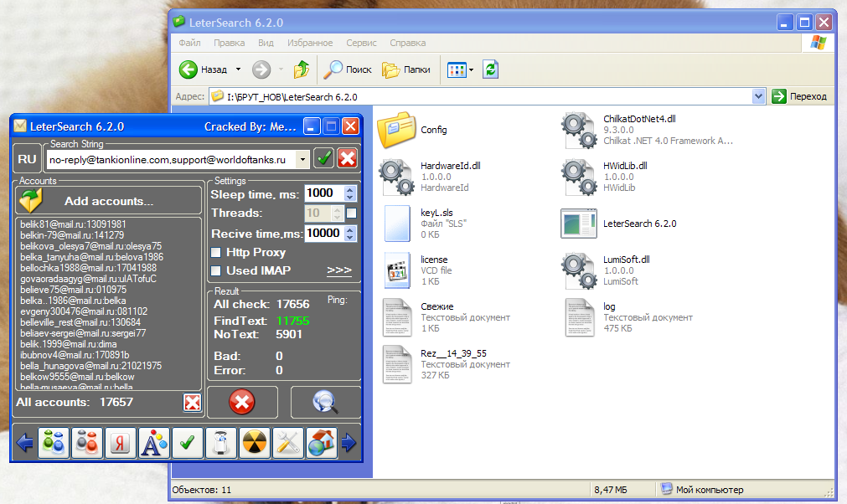The width and height of the screenshot is (847, 504).
Task: Click the green FindText value 11755
Action: point(292,321)
